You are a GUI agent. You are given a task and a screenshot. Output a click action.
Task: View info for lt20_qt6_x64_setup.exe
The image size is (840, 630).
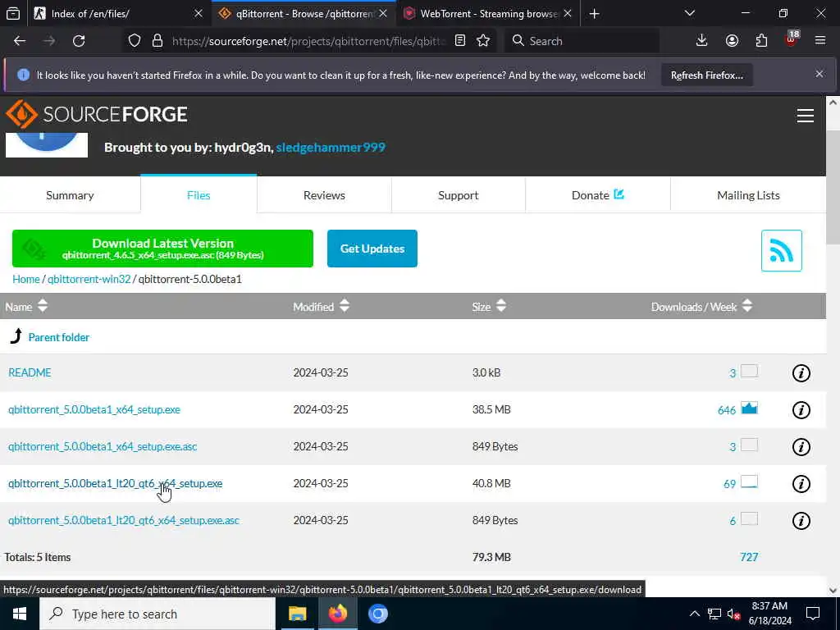[801, 484]
